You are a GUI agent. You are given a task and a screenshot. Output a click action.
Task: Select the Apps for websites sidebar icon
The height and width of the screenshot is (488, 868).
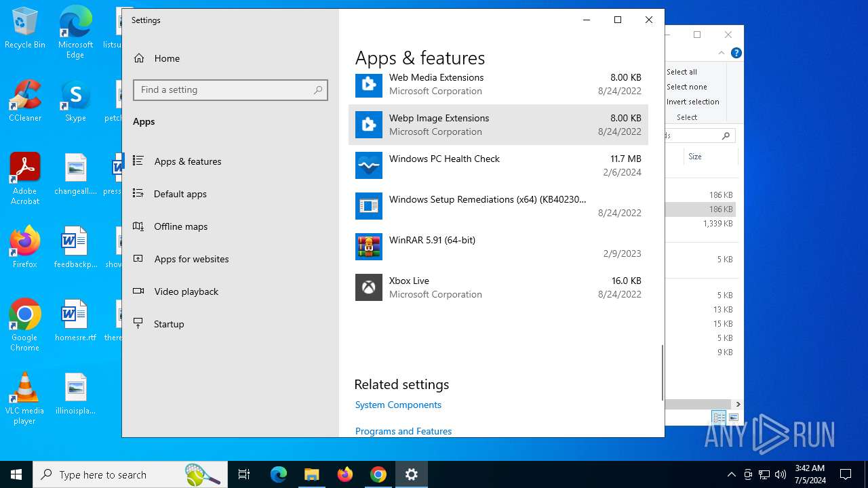(x=138, y=258)
